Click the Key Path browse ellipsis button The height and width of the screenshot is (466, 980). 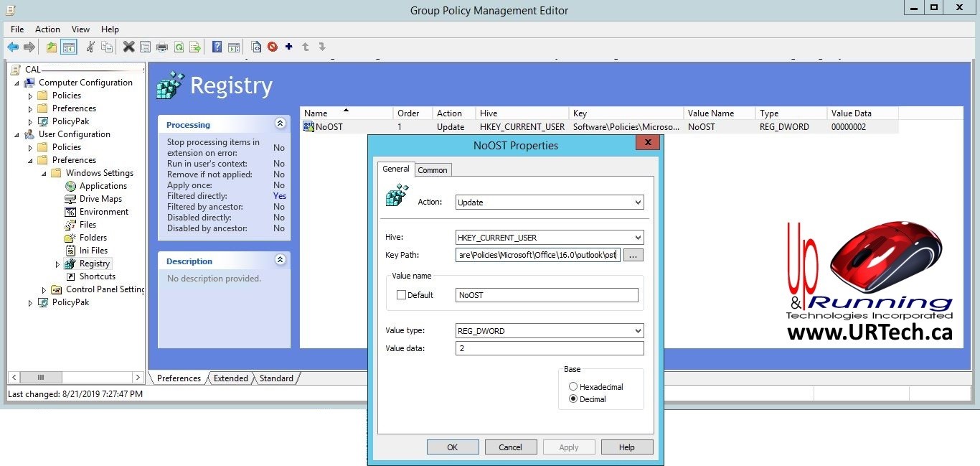tap(633, 256)
